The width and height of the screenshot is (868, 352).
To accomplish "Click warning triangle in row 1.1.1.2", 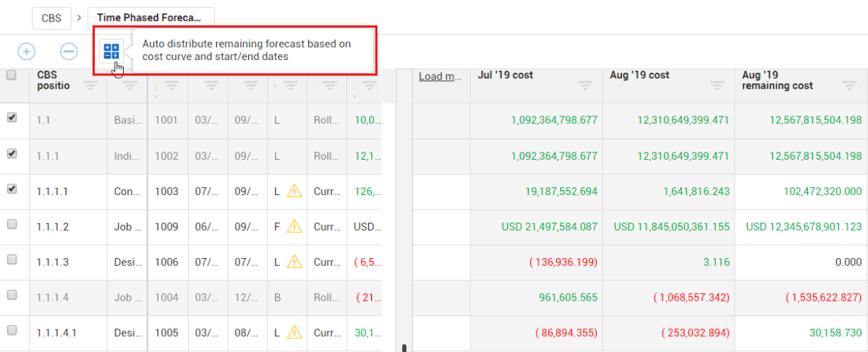I will point(294,226).
